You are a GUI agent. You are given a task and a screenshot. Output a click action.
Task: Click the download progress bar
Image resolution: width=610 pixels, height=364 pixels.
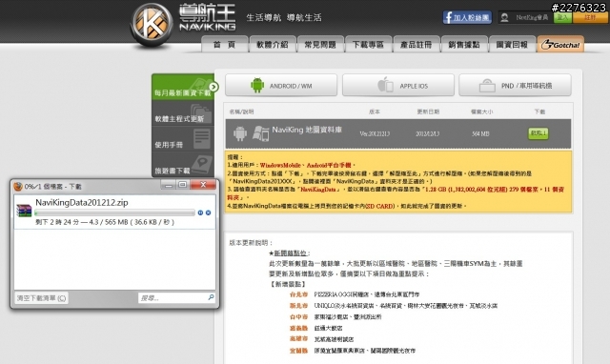114,212
